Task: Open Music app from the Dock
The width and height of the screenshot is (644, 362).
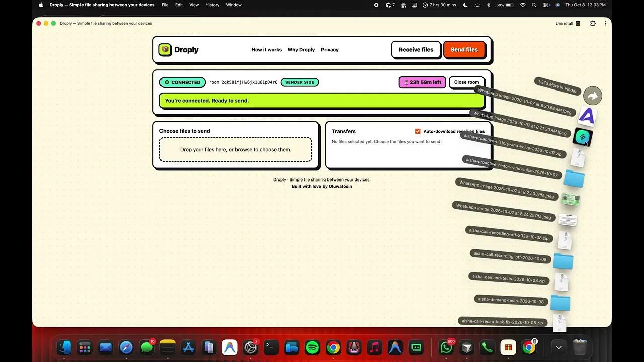Action: pyautogui.click(x=374, y=347)
